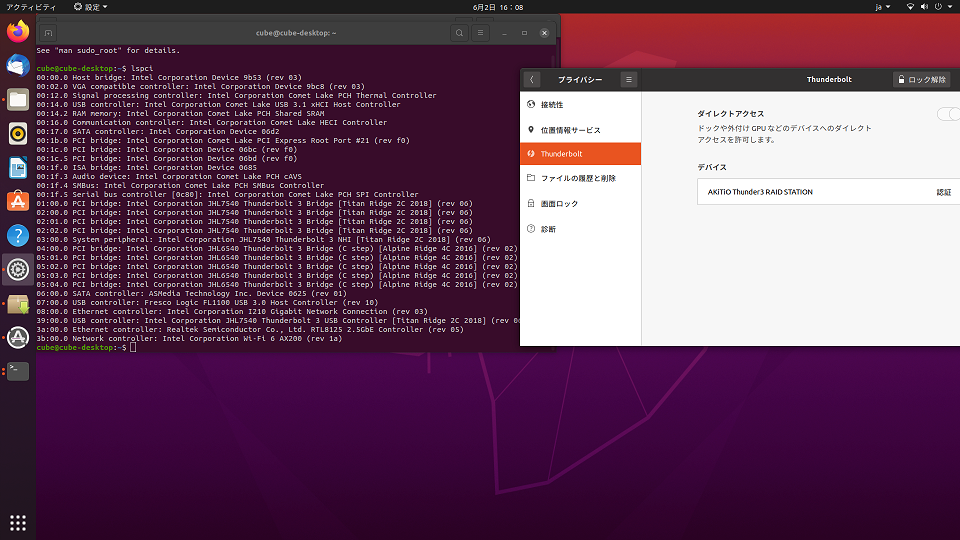The height and width of the screenshot is (540, 960).
Task: Click the RTL8125 2.5GbE Controller line
Action: (x=250, y=329)
